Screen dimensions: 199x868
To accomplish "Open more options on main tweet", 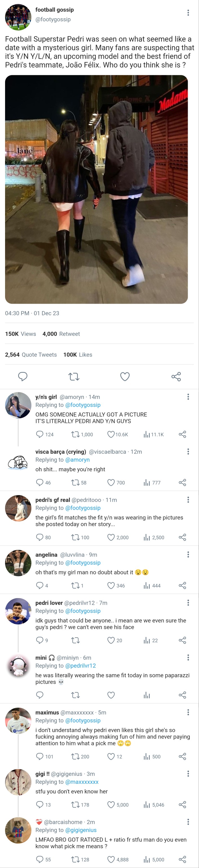I will pos(188,13).
